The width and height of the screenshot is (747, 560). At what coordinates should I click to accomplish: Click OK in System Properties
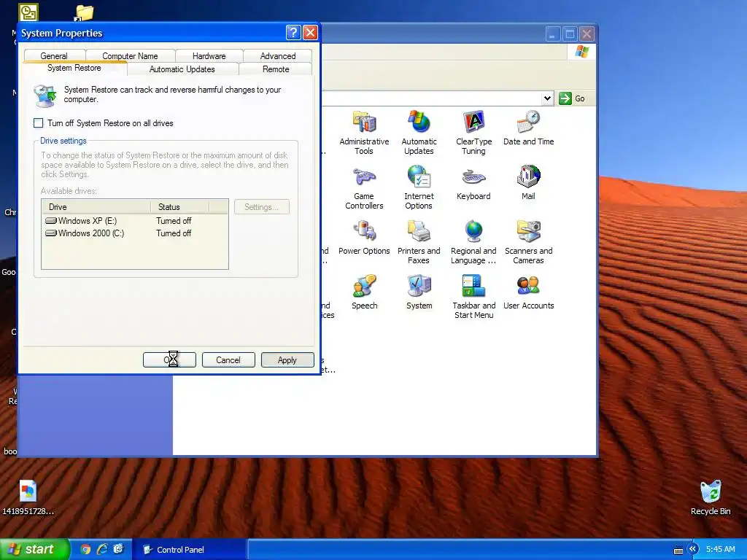169,360
